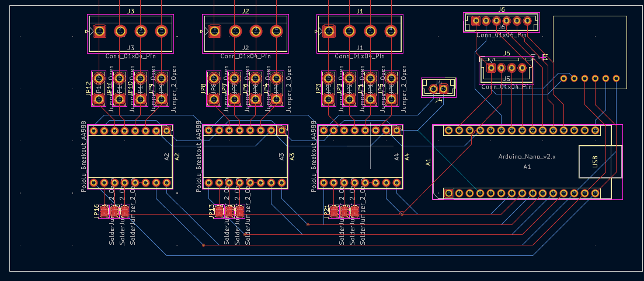
Task: Select the J6 reference label above its connector
Action: 502,9
